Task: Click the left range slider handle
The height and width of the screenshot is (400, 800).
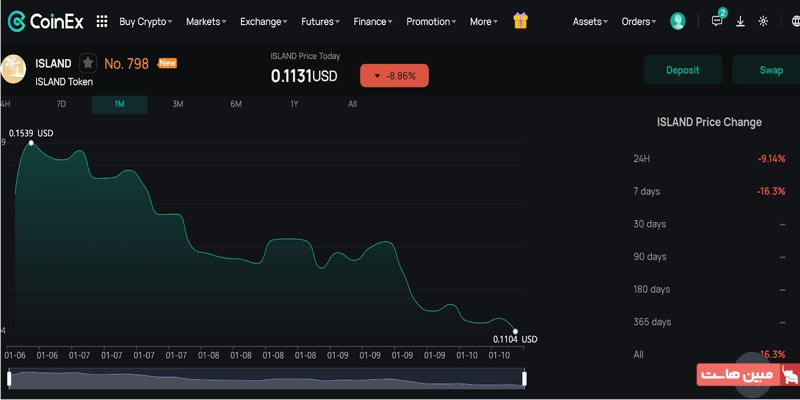Action: tap(9, 379)
